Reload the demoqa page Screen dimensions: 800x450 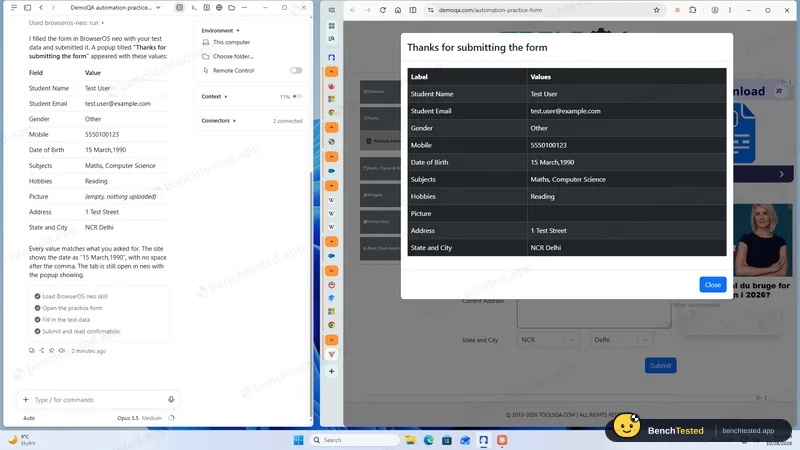(383, 10)
